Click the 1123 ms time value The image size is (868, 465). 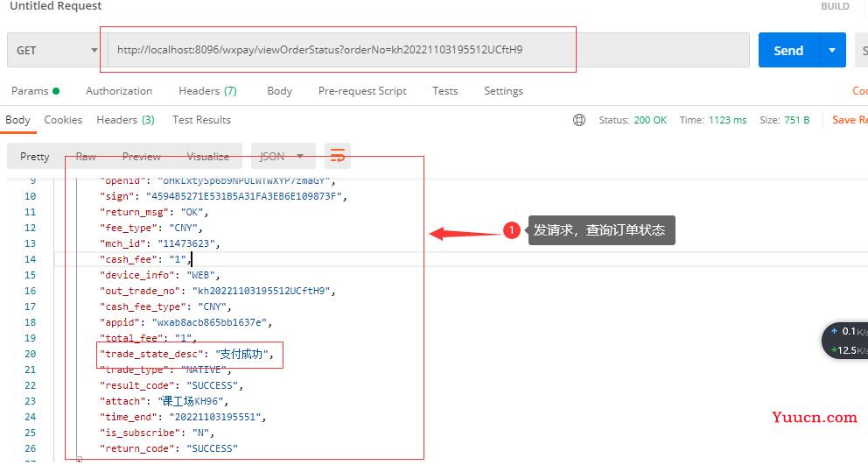(727, 120)
